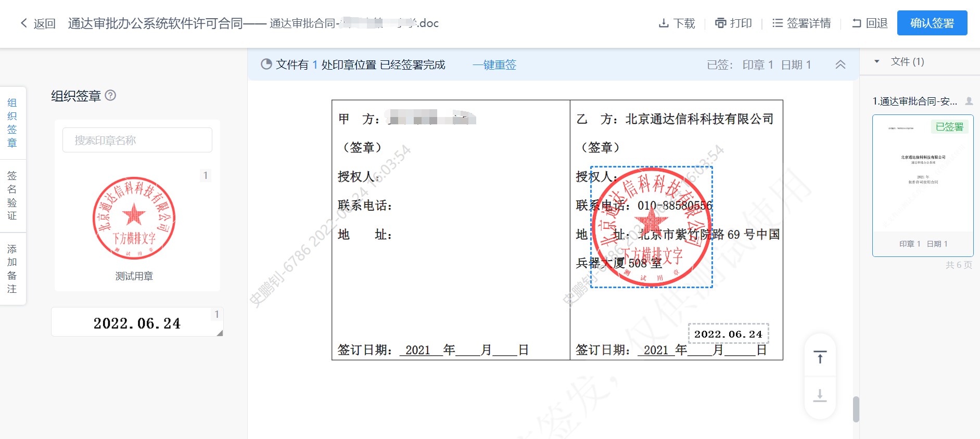
Task: Collapse the signing status bar chevron
Action: pos(841,64)
